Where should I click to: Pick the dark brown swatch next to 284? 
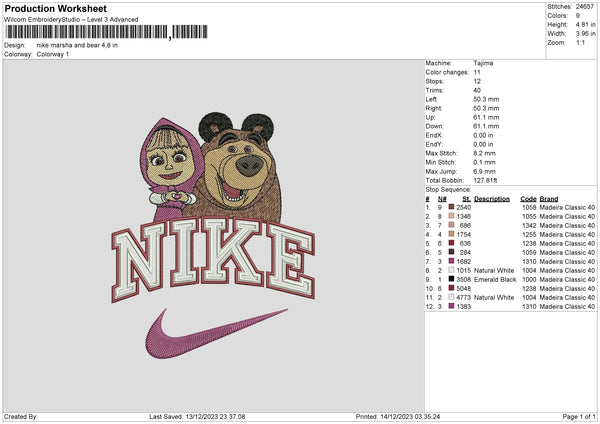point(451,252)
